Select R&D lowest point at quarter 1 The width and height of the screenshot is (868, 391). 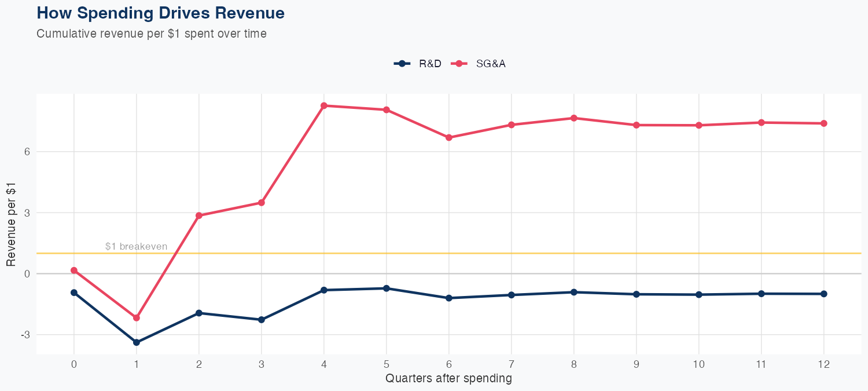coord(137,342)
